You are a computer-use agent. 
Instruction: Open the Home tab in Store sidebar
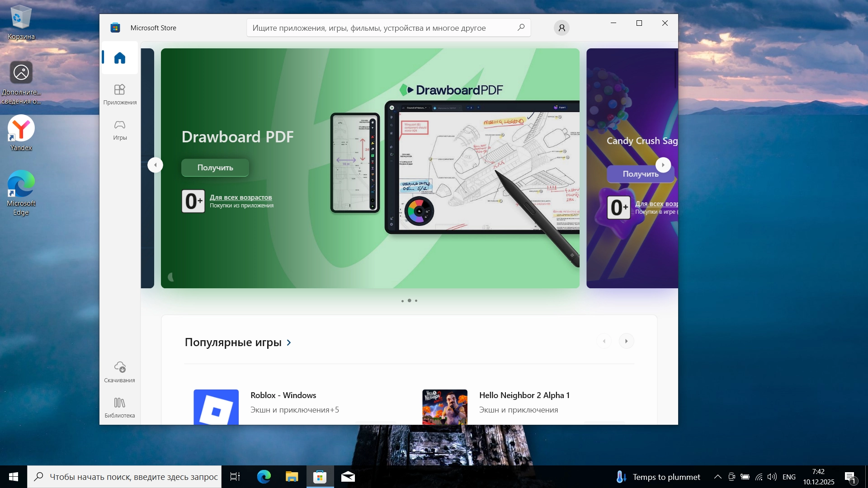[120, 58]
